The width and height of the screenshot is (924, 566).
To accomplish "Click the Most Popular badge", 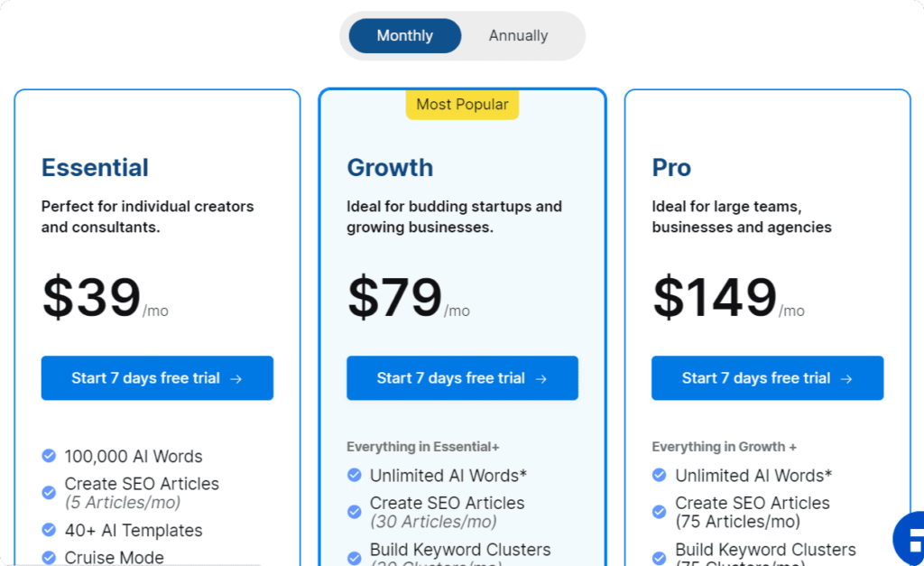I will [462, 105].
